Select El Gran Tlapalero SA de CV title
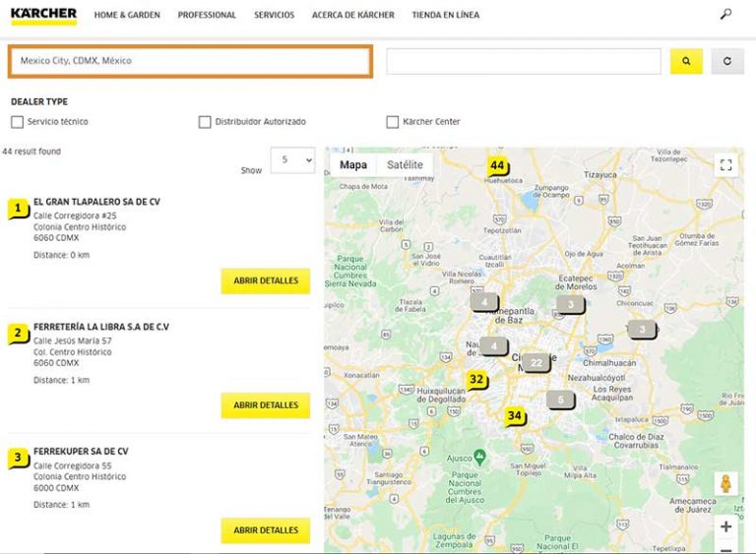The image size is (756, 554). [96, 202]
